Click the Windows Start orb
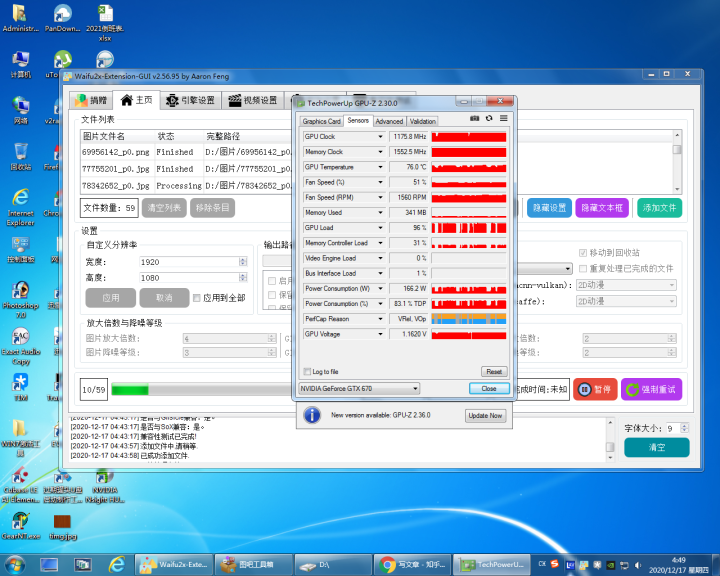720x576 pixels. [x=14, y=565]
